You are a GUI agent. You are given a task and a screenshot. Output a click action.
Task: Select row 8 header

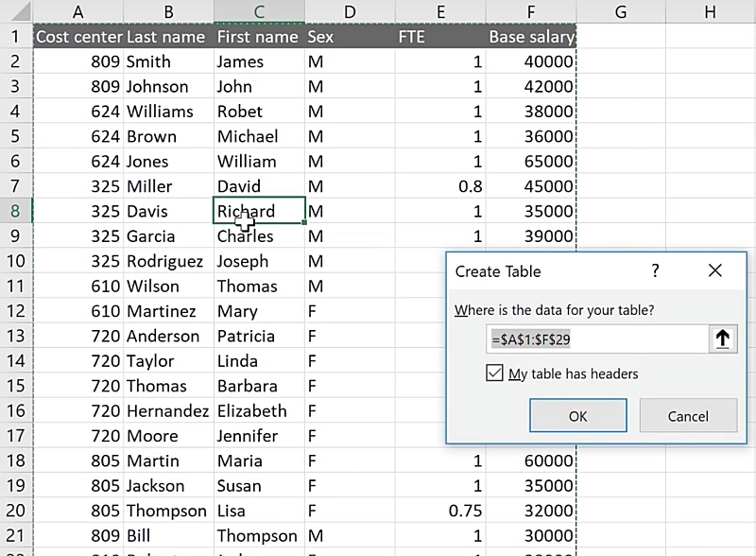pos(15,211)
